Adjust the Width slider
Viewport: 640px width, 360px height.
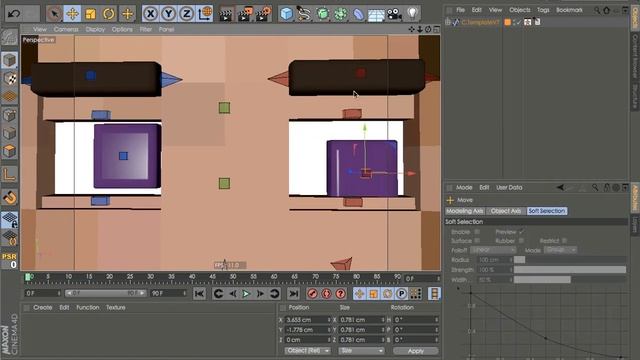pyautogui.click(x=570, y=280)
